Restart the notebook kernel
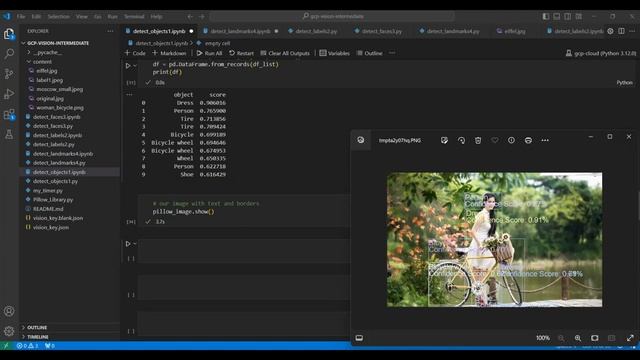Screen dimensions: 640x360 pos(241,53)
